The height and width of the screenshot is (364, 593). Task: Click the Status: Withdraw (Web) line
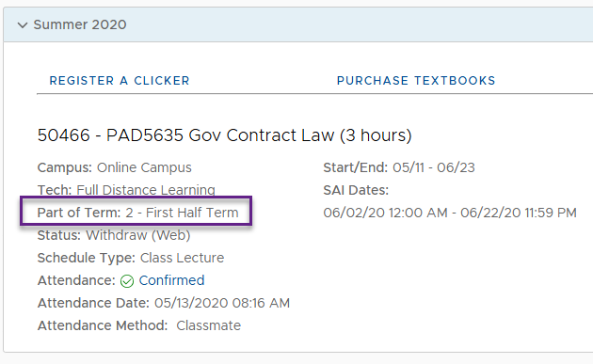(114, 235)
